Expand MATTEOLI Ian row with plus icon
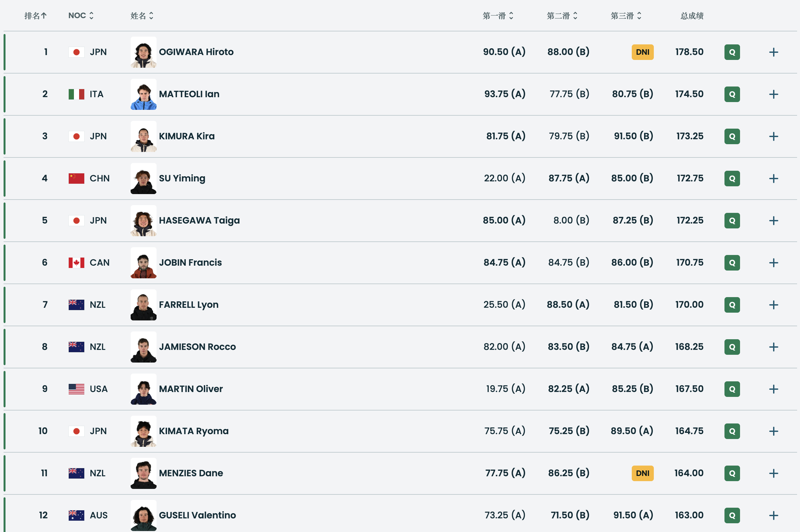 click(x=773, y=94)
